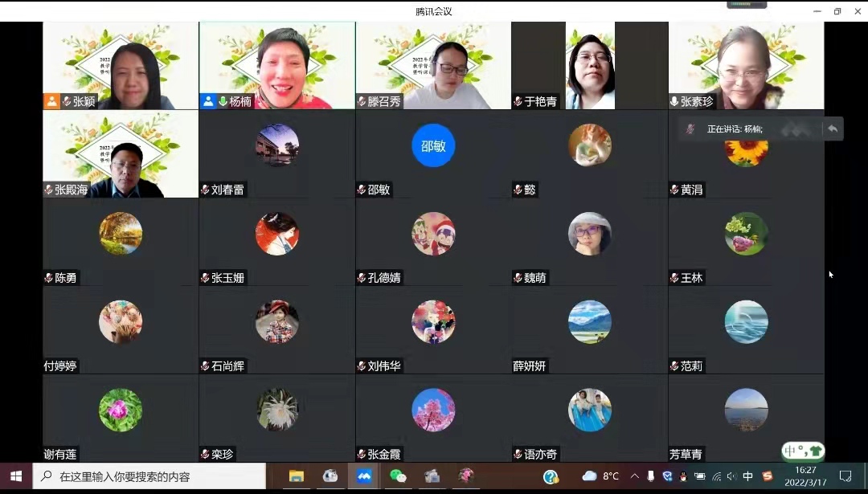Open File Explorer in the taskbar
The height and width of the screenshot is (494, 868).
(297, 476)
